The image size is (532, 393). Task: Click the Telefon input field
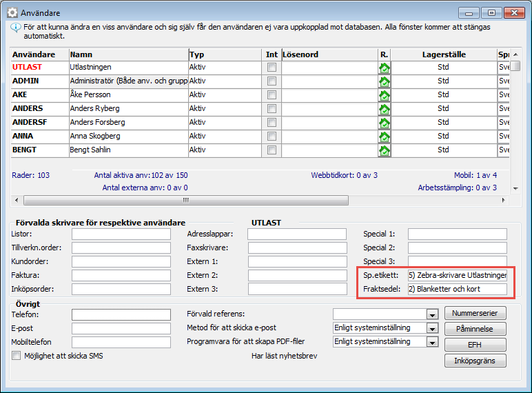121,315
